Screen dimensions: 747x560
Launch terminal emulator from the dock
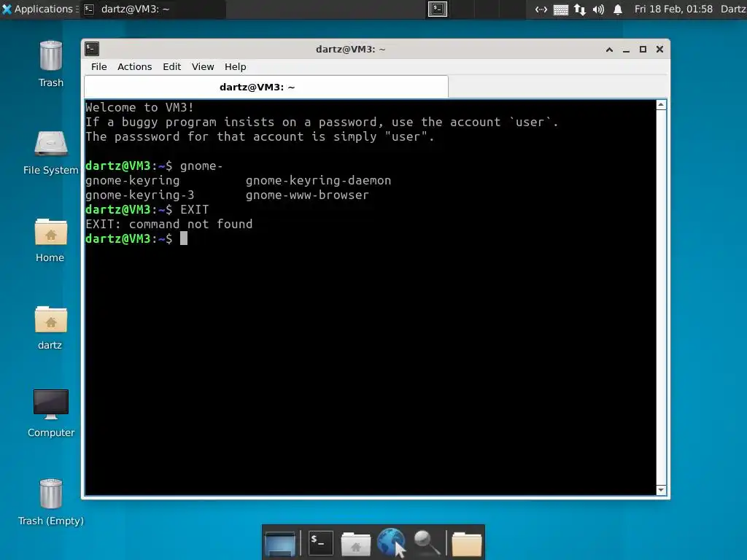(x=320, y=542)
